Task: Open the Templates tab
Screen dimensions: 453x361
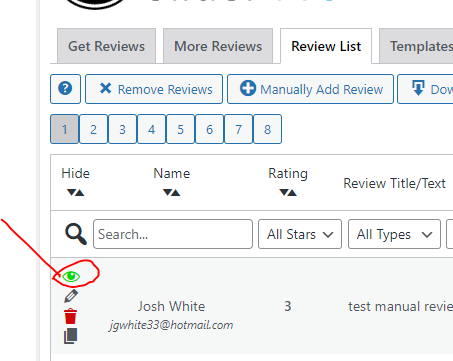Action: point(417,46)
